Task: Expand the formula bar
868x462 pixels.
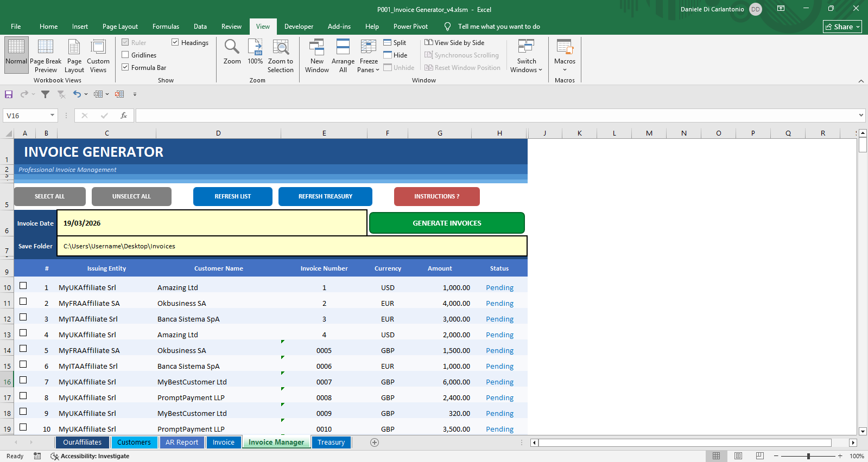Action: click(861, 116)
